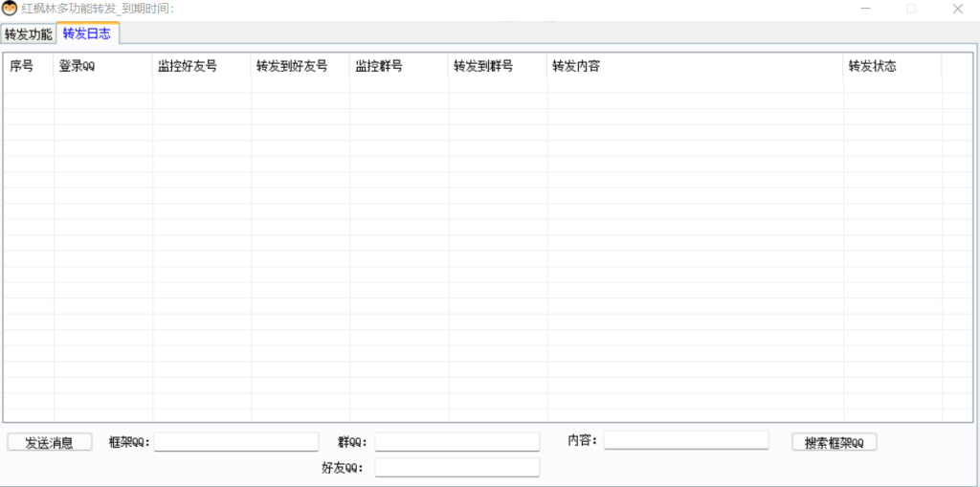Close the 红枫林多功能转发 window
The height and width of the screenshot is (487, 980).
(957, 9)
